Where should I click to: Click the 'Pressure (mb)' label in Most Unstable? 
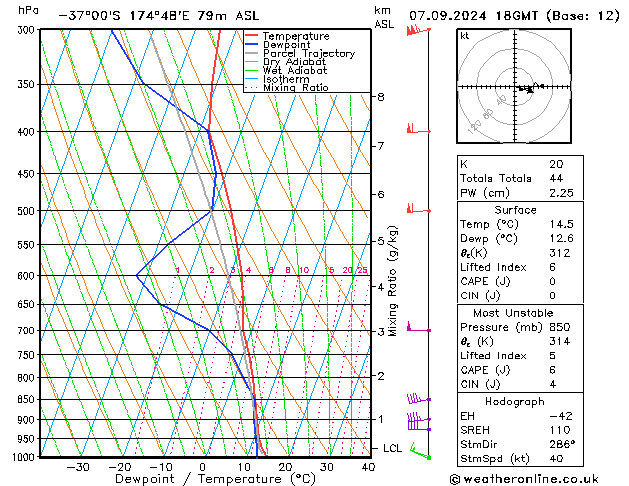coord(501,327)
